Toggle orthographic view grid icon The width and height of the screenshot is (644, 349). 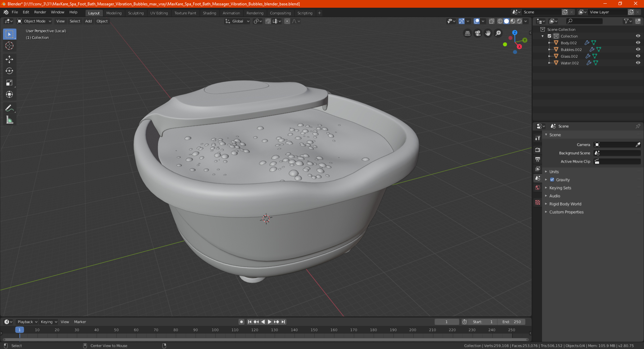click(467, 33)
